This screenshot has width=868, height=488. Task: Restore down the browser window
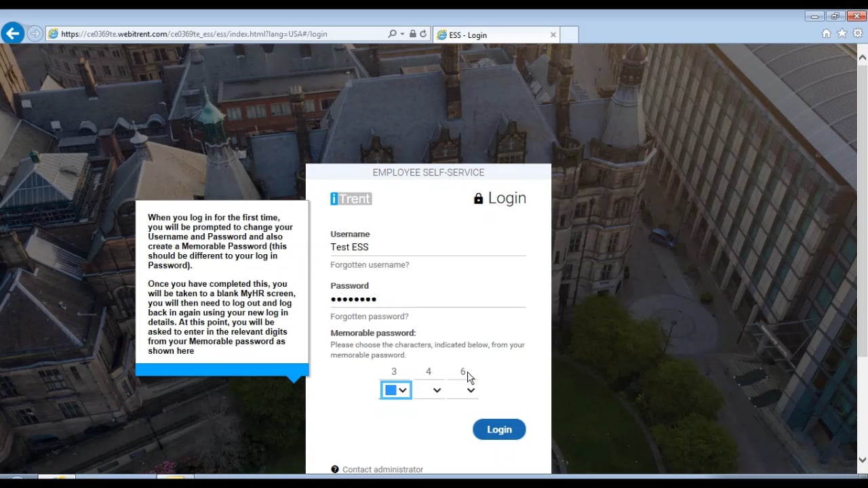(x=835, y=16)
